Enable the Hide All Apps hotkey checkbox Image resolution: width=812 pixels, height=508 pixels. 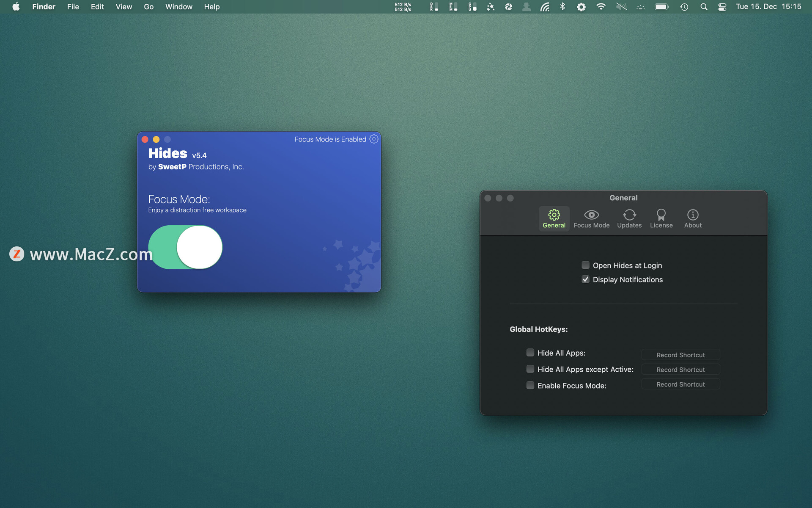530,353
